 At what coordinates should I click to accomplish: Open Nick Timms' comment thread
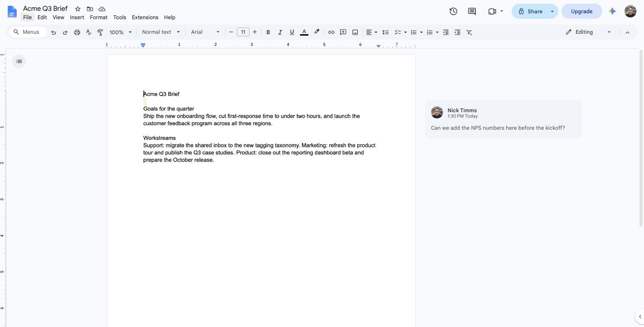[x=503, y=119]
